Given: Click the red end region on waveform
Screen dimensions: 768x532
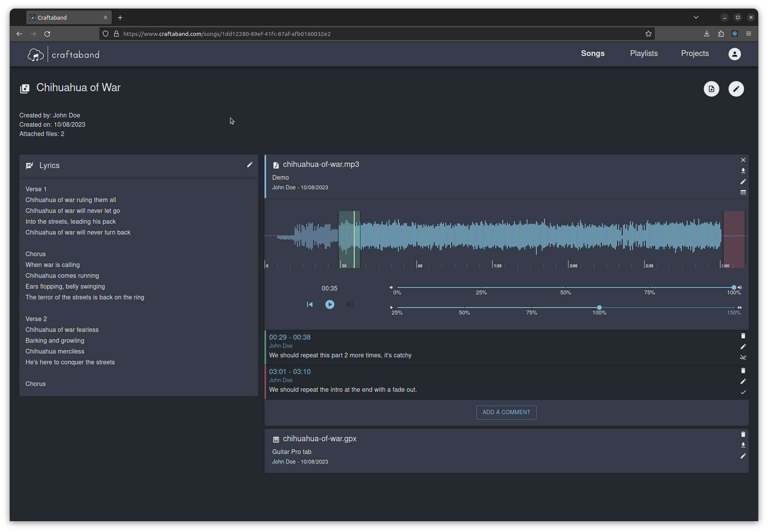Looking at the screenshot, I should [x=734, y=240].
